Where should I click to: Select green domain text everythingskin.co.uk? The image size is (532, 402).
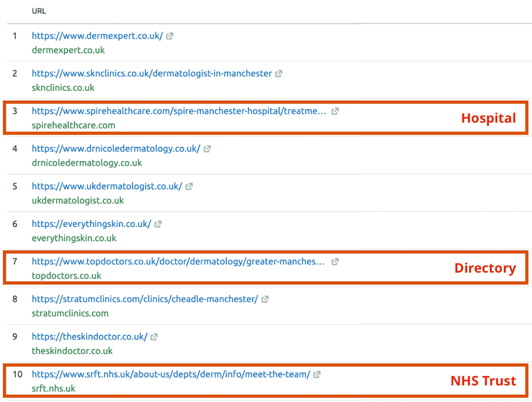pos(74,238)
